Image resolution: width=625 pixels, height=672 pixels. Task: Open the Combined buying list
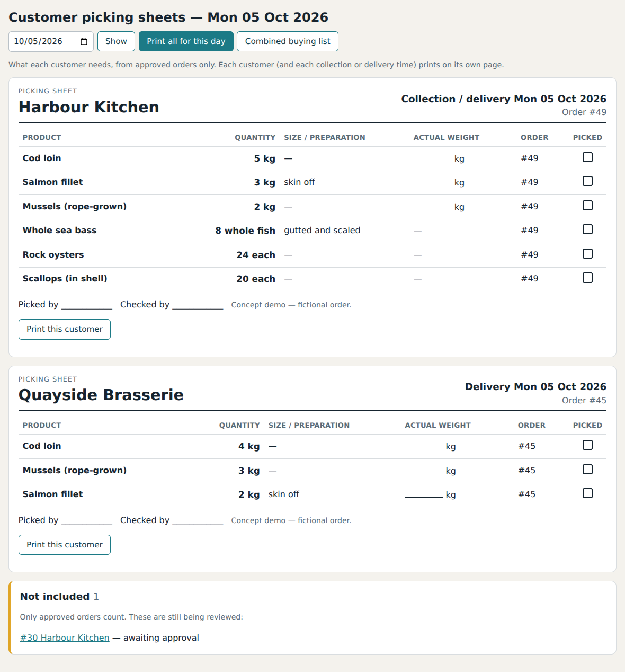pos(288,41)
